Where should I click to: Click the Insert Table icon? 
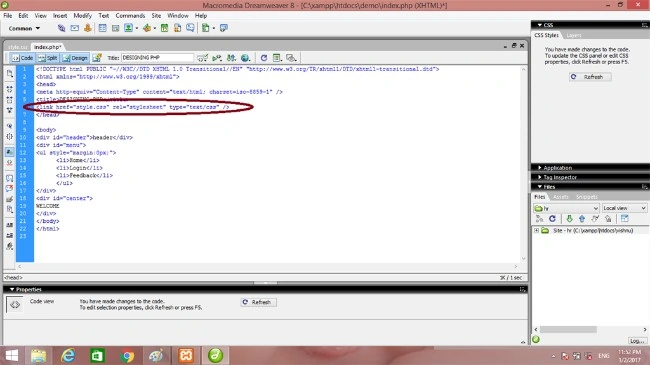(x=102, y=28)
